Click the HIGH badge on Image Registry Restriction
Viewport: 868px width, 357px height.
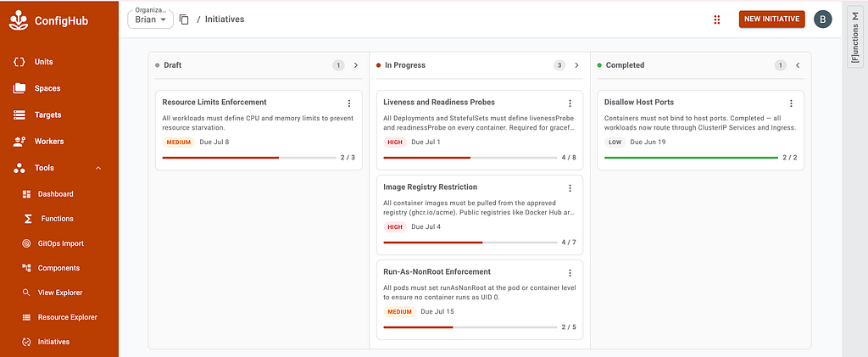click(x=395, y=227)
